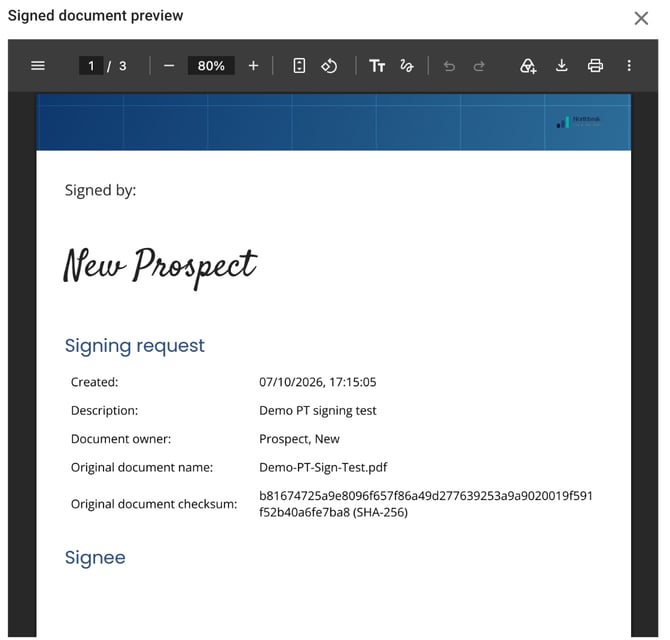Click the 'Signing request' heading
Viewport: 670px width, 640px height.
tap(135, 346)
